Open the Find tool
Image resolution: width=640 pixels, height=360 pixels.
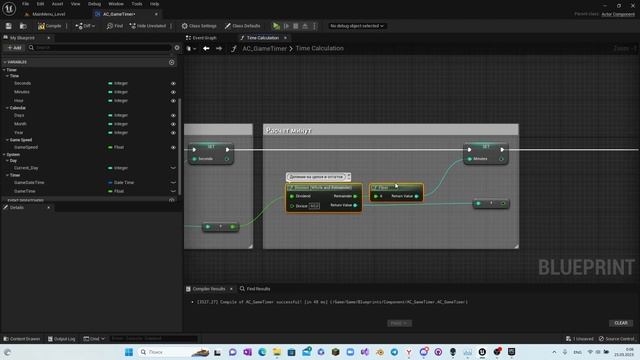pos(115,26)
